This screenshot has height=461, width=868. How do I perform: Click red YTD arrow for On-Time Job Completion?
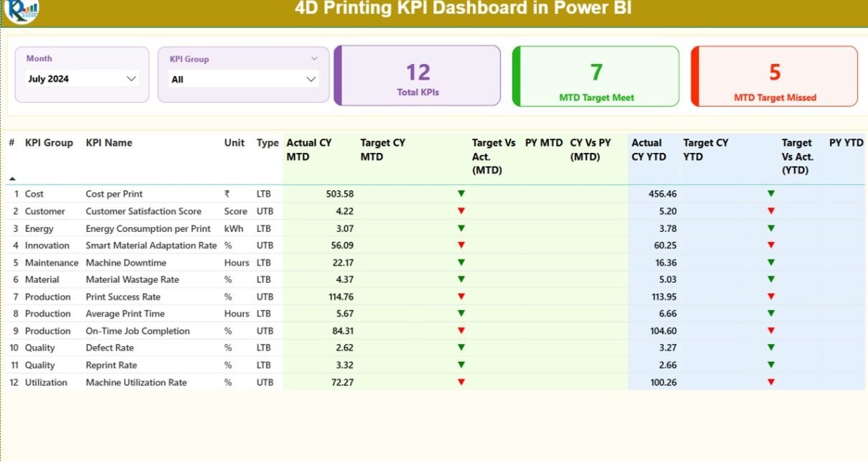[771, 331]
